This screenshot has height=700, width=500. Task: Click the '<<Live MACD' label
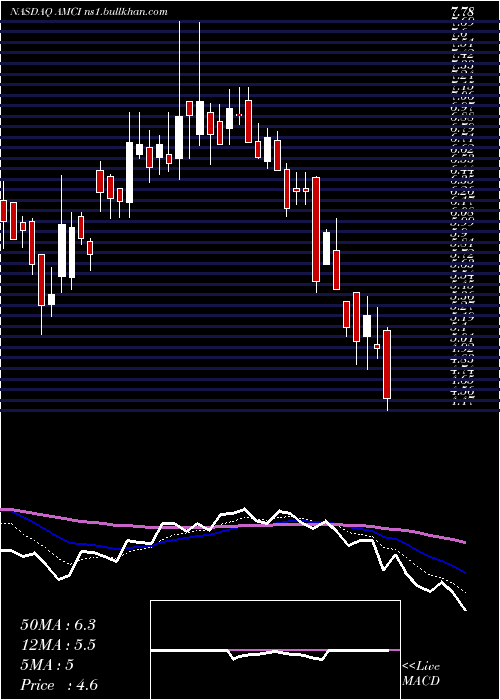pos(421,674)
